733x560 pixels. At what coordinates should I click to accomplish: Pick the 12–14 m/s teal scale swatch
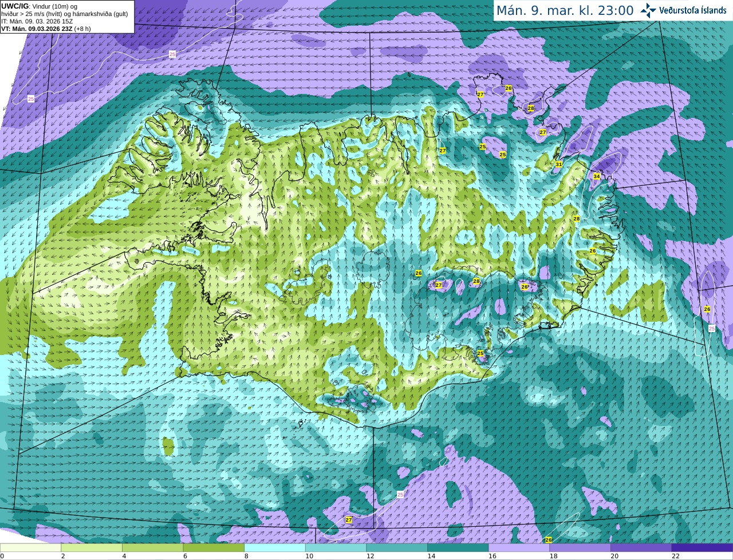[397, 547]
